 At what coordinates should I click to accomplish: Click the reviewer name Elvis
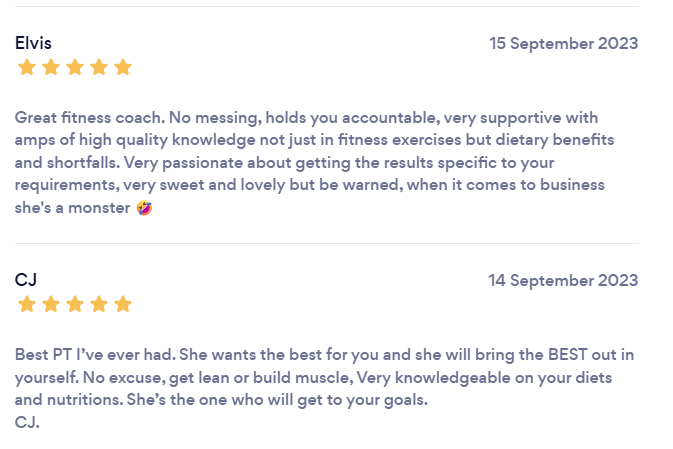(33, 43)
